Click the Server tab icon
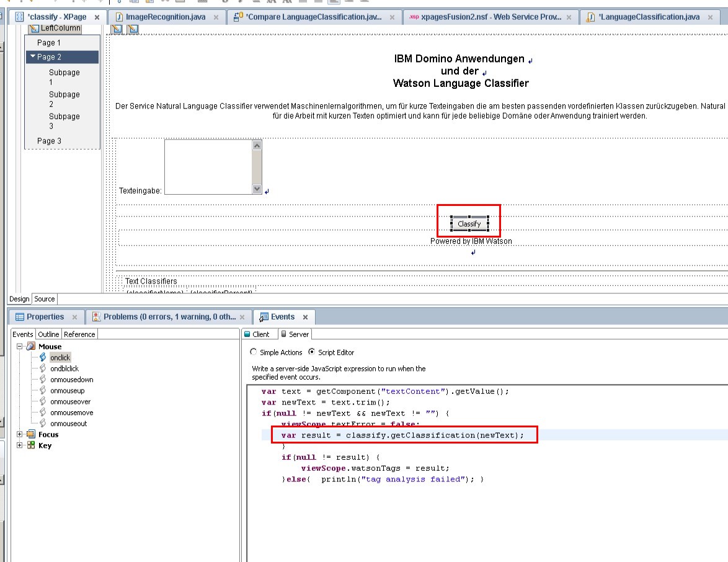Viewport: 728px width, 562px height. pyautogui.click(x=284, y=334)
